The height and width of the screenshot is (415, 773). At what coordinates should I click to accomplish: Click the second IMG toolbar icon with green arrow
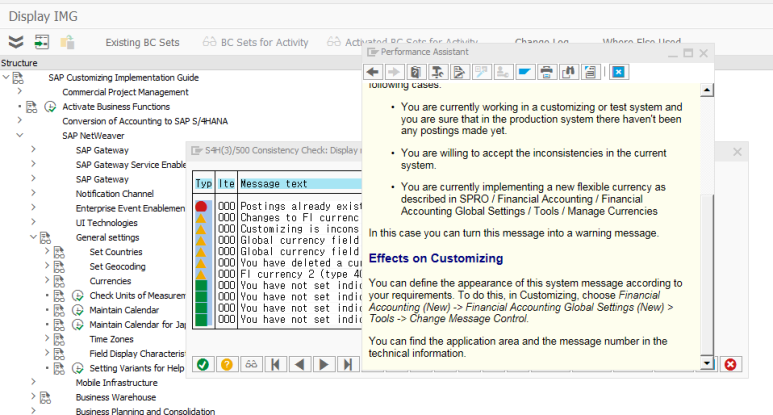(41, 42)
